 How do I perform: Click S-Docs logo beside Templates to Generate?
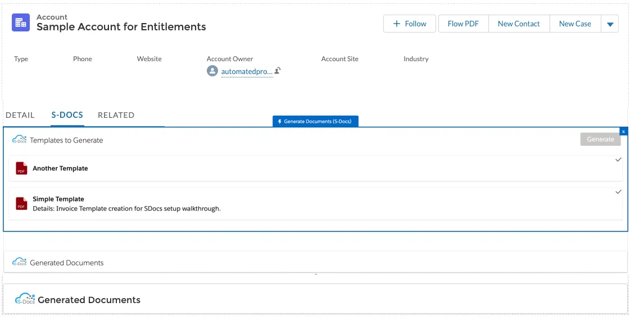coord(19,140)
